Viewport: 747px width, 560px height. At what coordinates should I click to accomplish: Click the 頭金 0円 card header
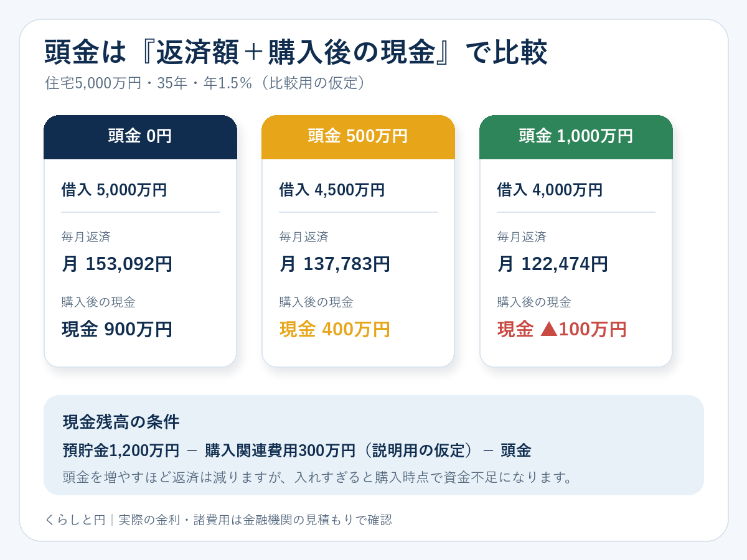[140, 137]
